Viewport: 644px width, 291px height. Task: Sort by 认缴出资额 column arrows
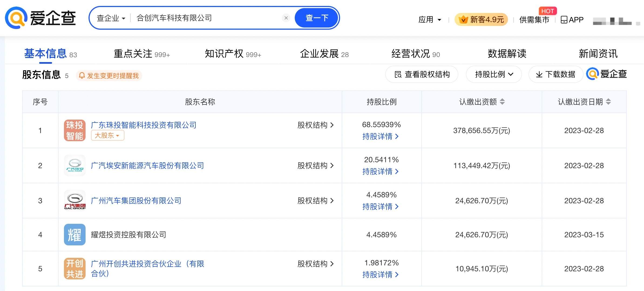pyautogui.click(x=502, y=102)
